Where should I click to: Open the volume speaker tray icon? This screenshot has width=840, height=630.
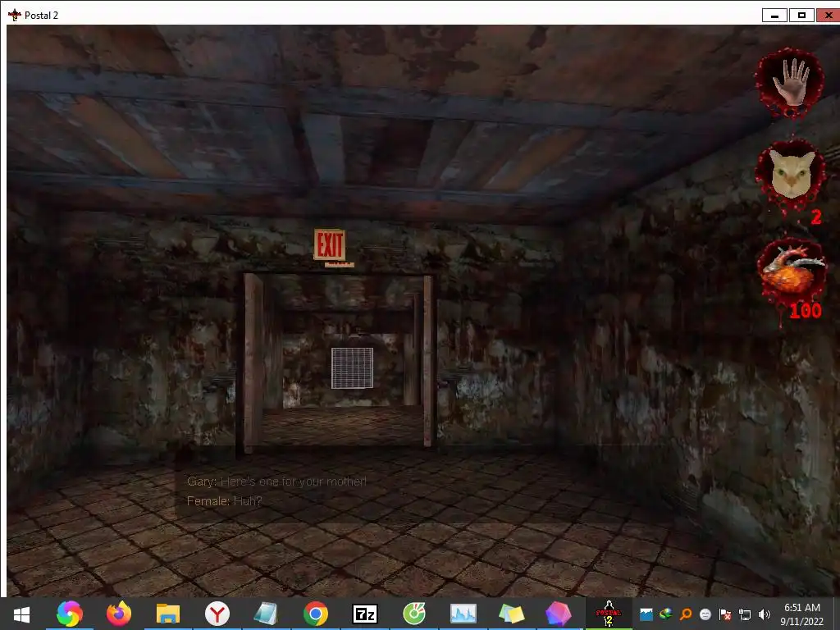[x=765, y=614]
